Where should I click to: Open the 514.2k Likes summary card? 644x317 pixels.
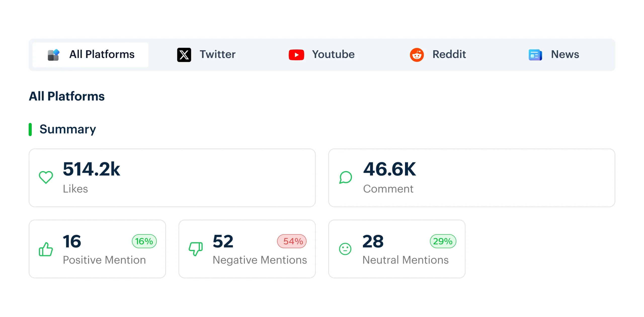(172, 178)
